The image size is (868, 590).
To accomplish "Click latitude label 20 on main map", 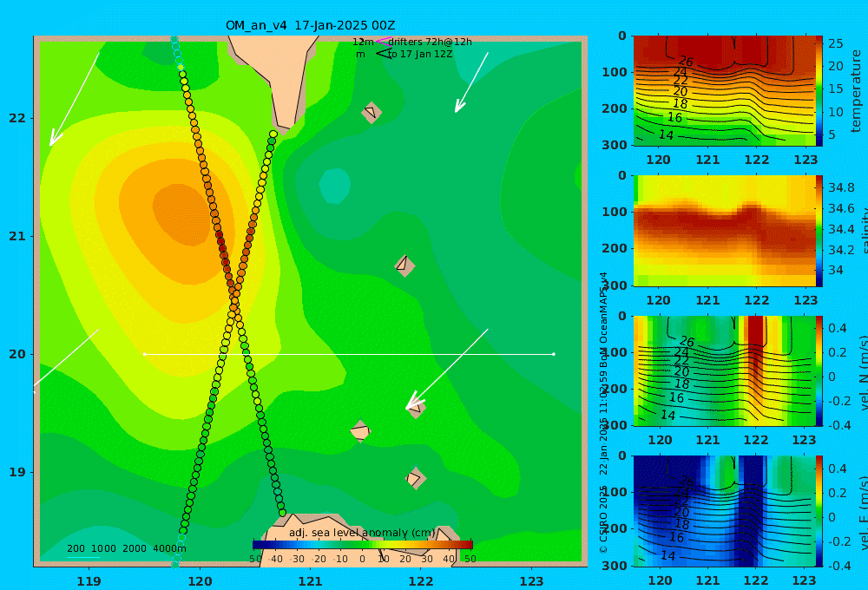I will pos(17,354).
